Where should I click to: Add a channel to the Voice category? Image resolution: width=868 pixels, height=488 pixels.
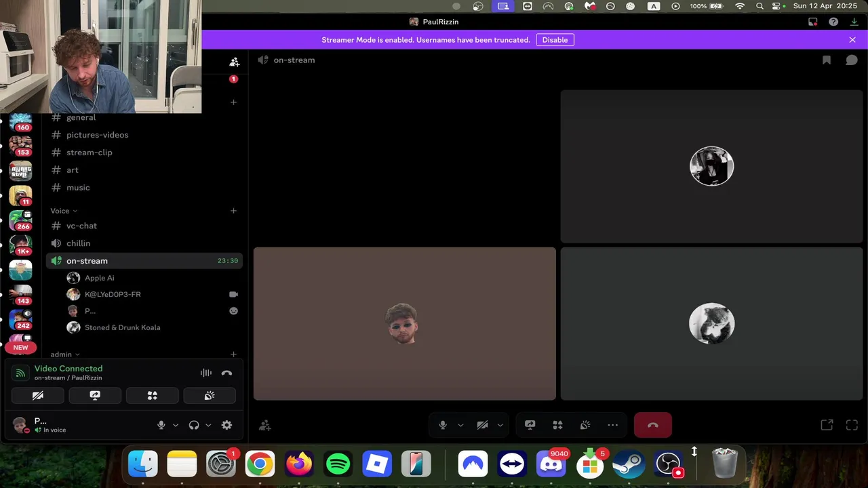[x=233, y=211]
